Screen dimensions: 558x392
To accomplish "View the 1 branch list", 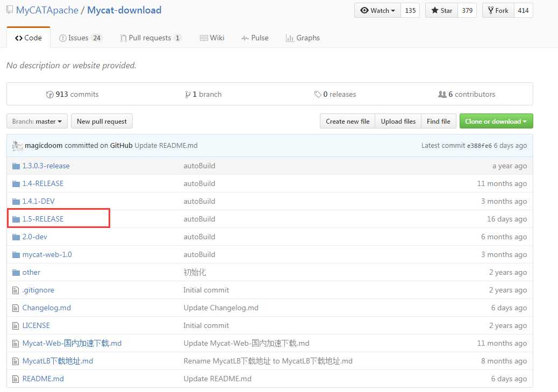I will 203,94.
